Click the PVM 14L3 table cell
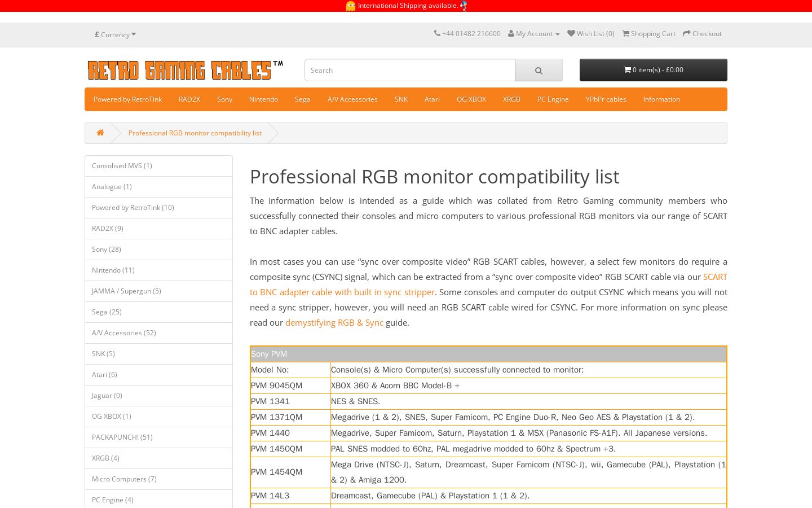The width and height of the screenshot is (812, 508). click(290, 496)
